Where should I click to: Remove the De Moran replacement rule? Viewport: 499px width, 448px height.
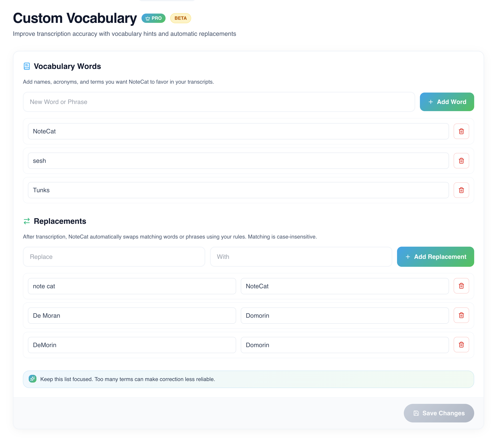[x=461, y=315]
